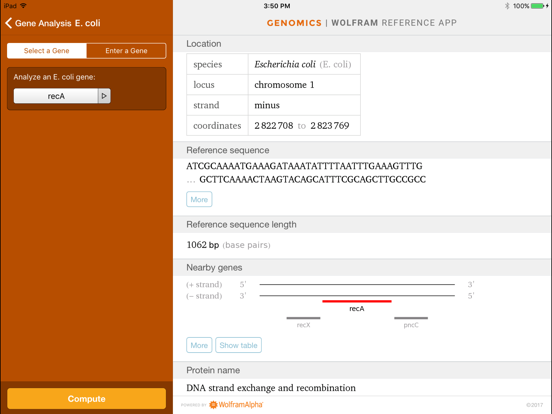The height and width of the screenshot is (414, 552).
Task: Open the recA gene picker arrow
Action: pos(104,96)
